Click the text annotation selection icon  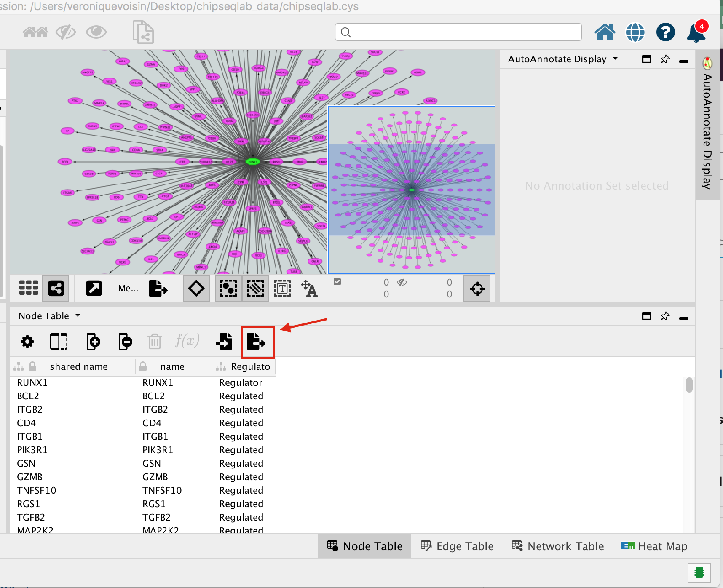click(x=282, y=289)
